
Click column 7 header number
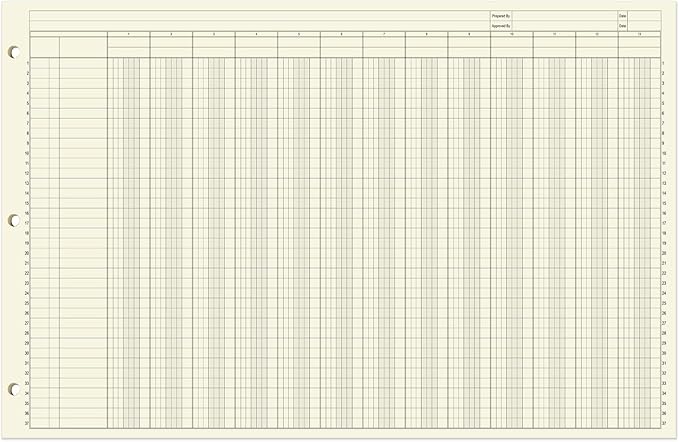[384, 35]
